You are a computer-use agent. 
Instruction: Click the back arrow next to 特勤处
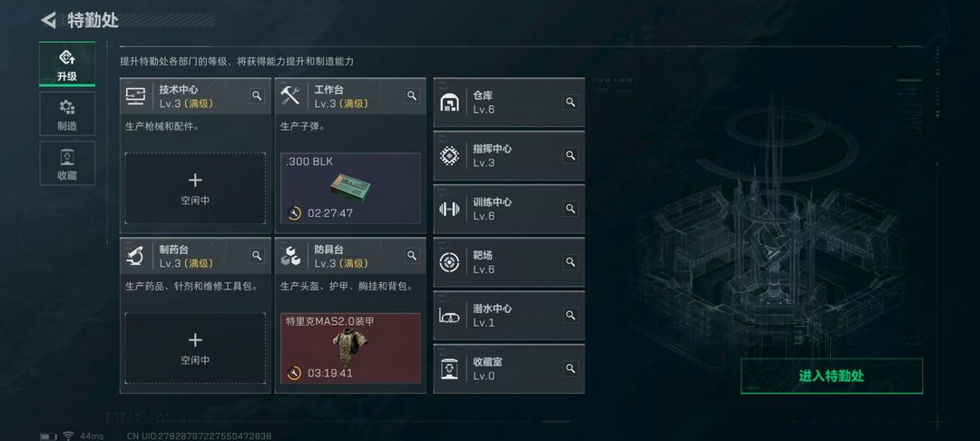point(48,20)
